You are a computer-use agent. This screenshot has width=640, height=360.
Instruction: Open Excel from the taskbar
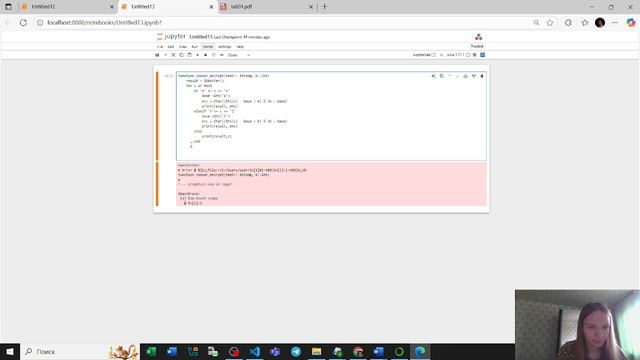pyautogui.click(x=151, y=351)
